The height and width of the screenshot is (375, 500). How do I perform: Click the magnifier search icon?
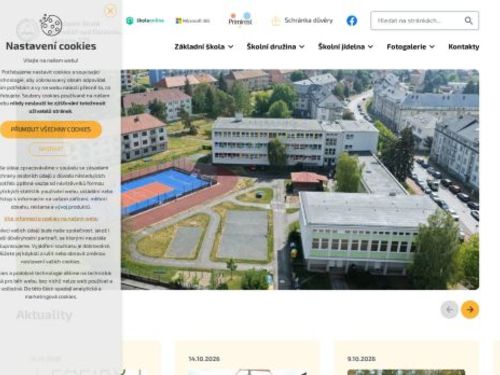point(469,21)
